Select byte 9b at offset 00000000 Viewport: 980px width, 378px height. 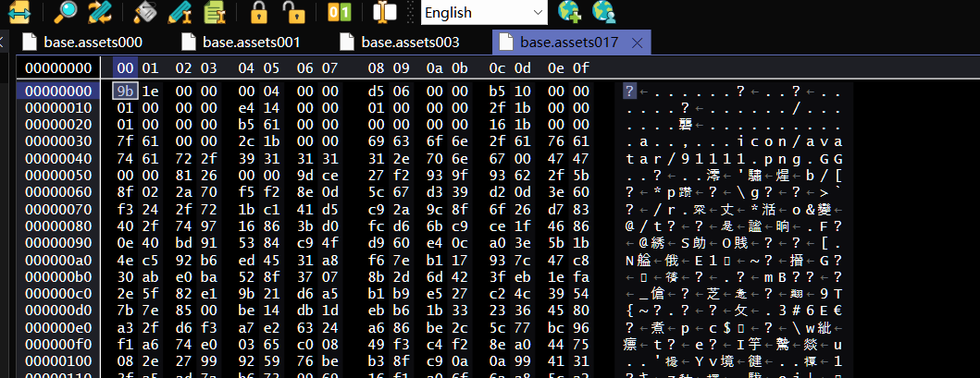pos(126,91)
